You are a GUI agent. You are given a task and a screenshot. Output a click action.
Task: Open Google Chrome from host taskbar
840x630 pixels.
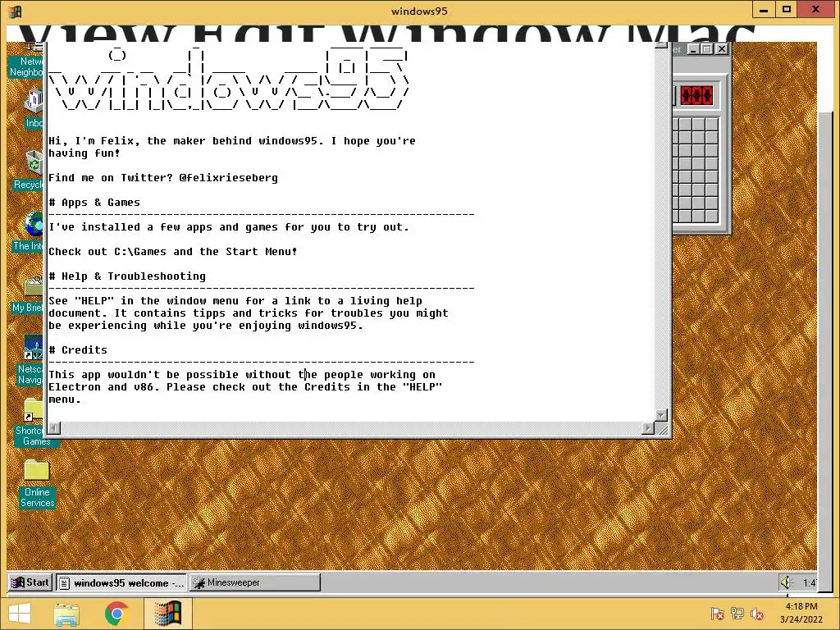pyautogui.click(x=116, y=614)
